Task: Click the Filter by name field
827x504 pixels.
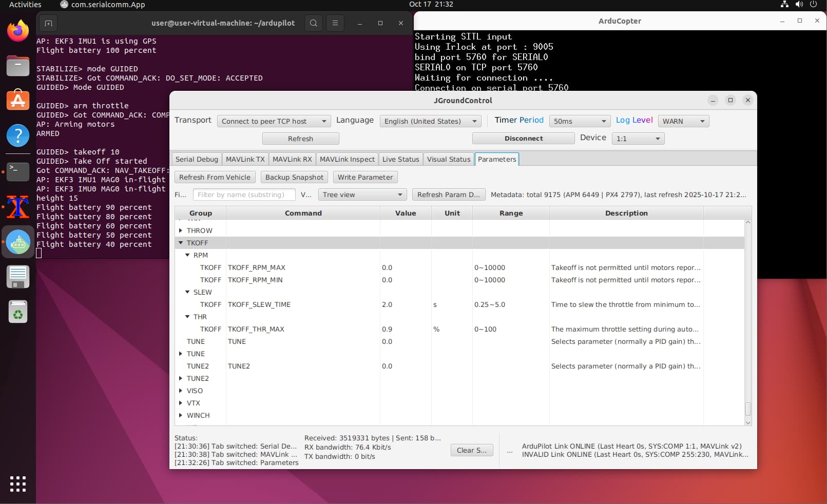Action: pyautogui.click(x=244, y=195)
